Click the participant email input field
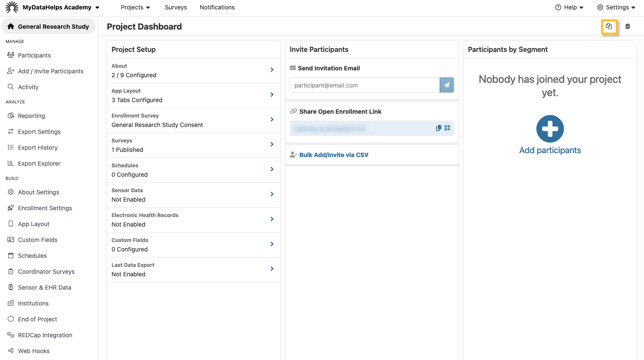The height and width of the screenshot is (360, 644). coord(364,85)
